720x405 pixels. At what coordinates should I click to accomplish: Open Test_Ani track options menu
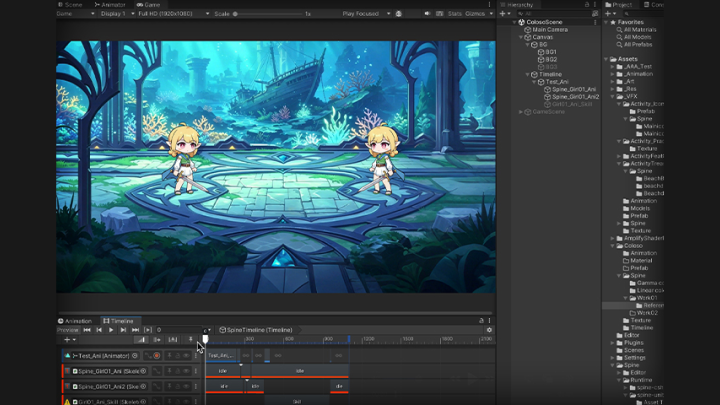click(196, 356)
